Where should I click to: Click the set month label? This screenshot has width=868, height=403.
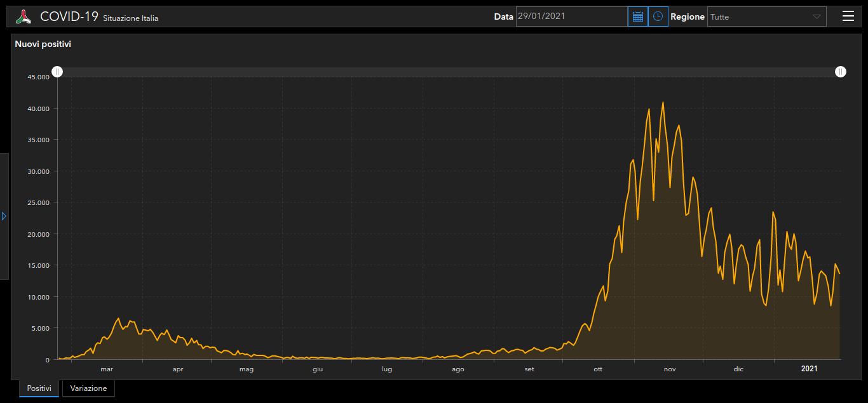click(x=529, y=369)
